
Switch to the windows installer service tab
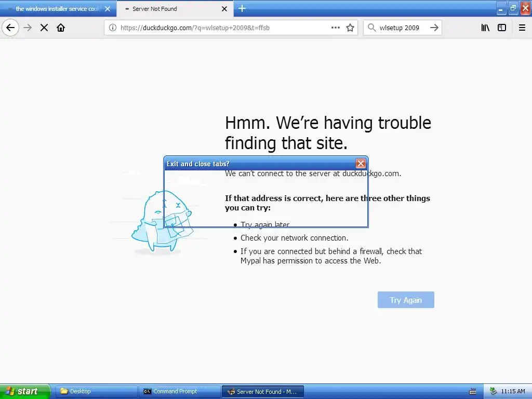58,9
